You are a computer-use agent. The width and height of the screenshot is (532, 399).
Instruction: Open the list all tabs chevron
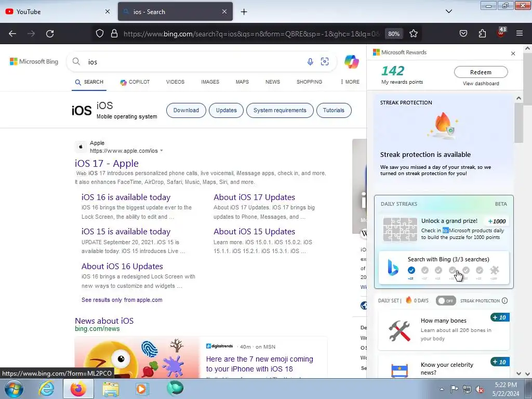[448, 11]
